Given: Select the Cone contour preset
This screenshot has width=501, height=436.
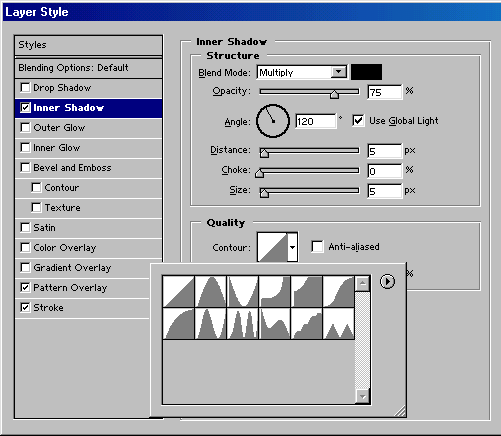Looking at the screenshot, I should coord(210,291).
